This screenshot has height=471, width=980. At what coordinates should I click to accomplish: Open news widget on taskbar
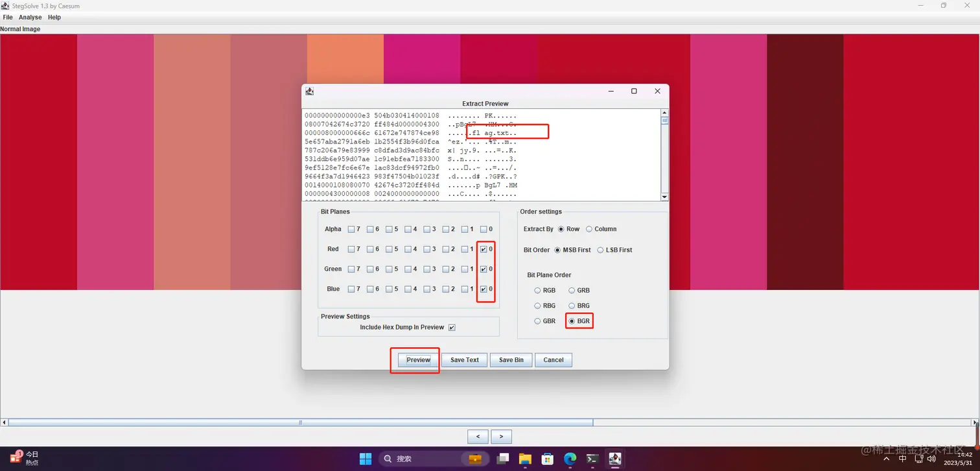[x=24, y=458]
